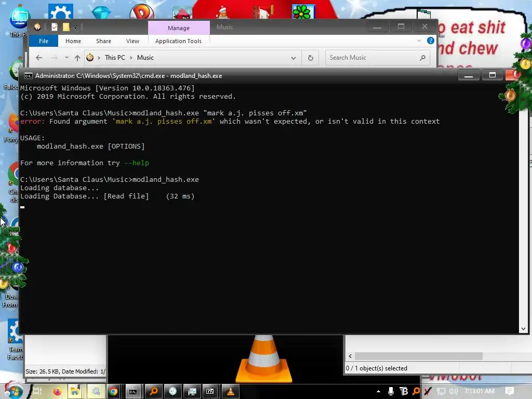Click the network tray icon
The image size is (532, 399).
(x=441, y=391)
